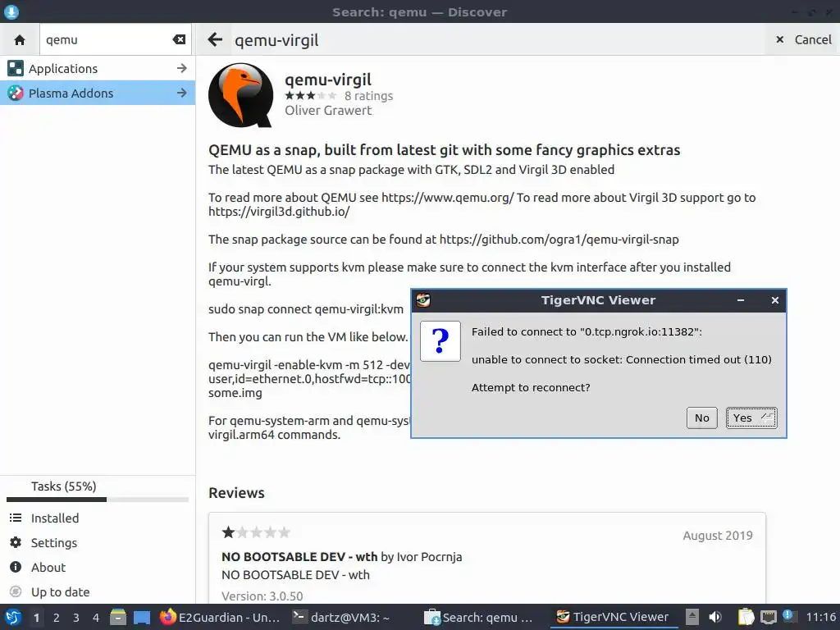Open the Applications category
The width and height of the screenshot is (840, 630).
click(98, 69)
